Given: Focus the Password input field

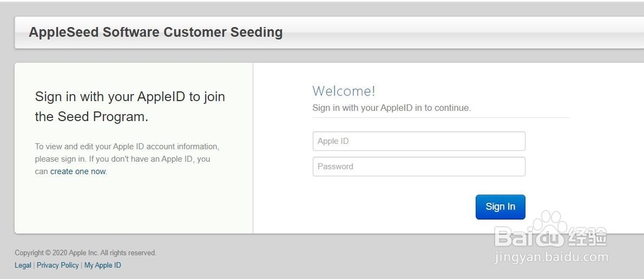Looking at the screenshot, I should pyautogui.click(x=419, y=166).
